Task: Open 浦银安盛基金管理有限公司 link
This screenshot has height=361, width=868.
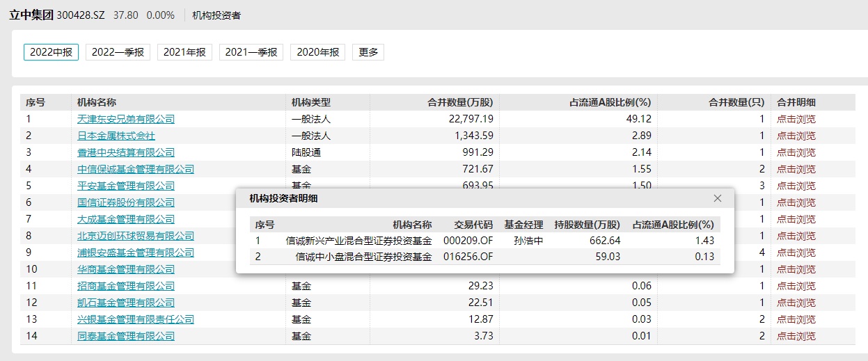Action: (x=136, y=252)
